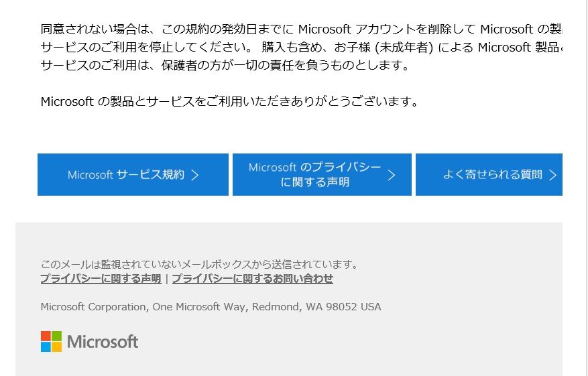Click the chevron arrow on Microsoft サービス規約

pyautogui.click(x=195, y=175)
